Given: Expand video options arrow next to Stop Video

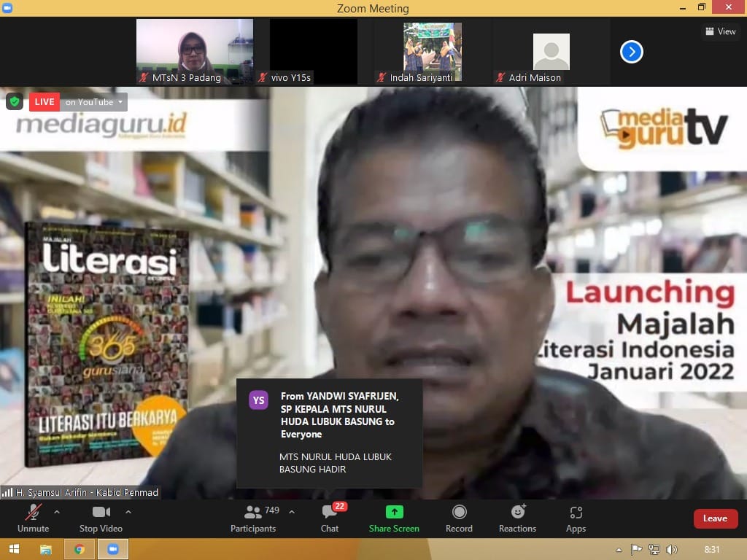Looking at the screenshot, I should 128,511.
